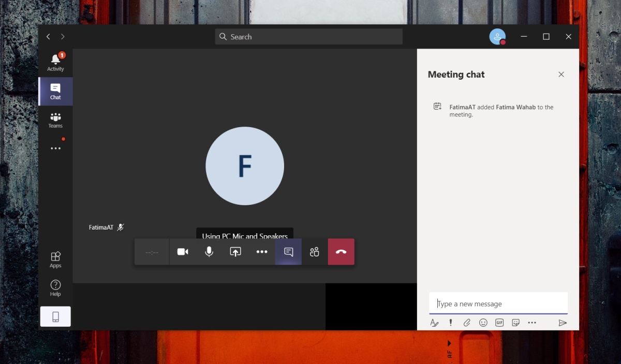Open the GIF picker
The width and height of the screenshot is (621, 364).
499,323
